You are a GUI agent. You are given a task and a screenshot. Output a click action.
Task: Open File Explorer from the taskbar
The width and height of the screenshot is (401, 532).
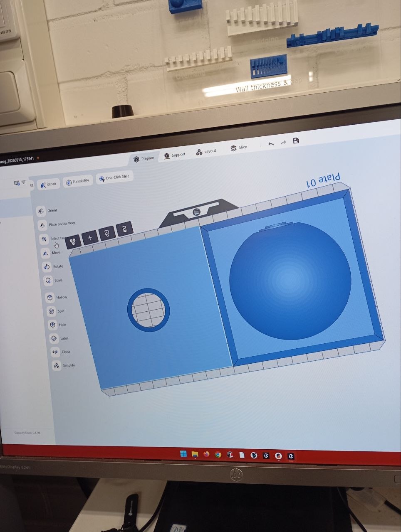(195, 454)
